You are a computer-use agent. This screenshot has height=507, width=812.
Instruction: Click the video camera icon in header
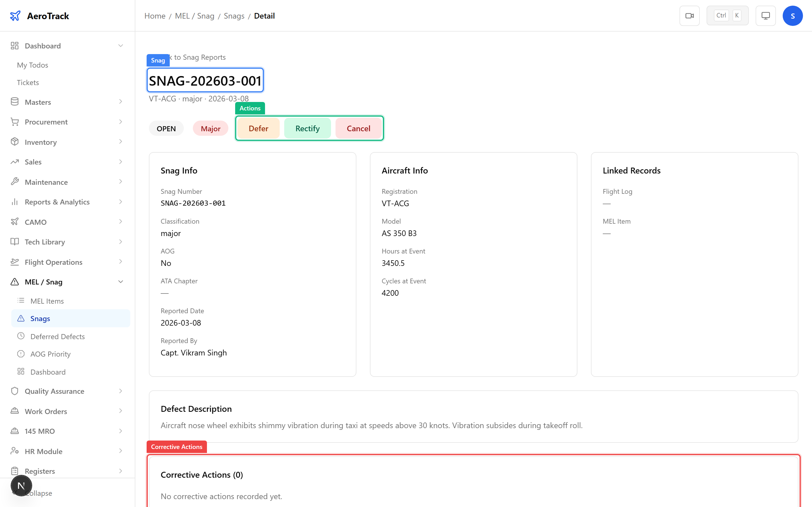click(690, 15)
